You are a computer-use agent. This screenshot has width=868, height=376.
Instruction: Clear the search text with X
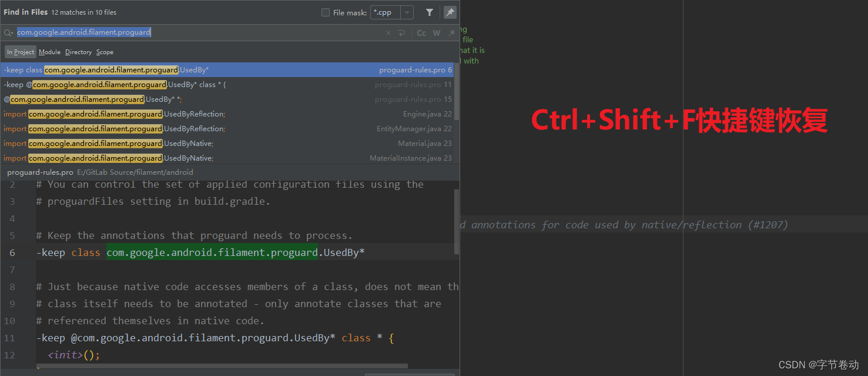pos(388,33)
